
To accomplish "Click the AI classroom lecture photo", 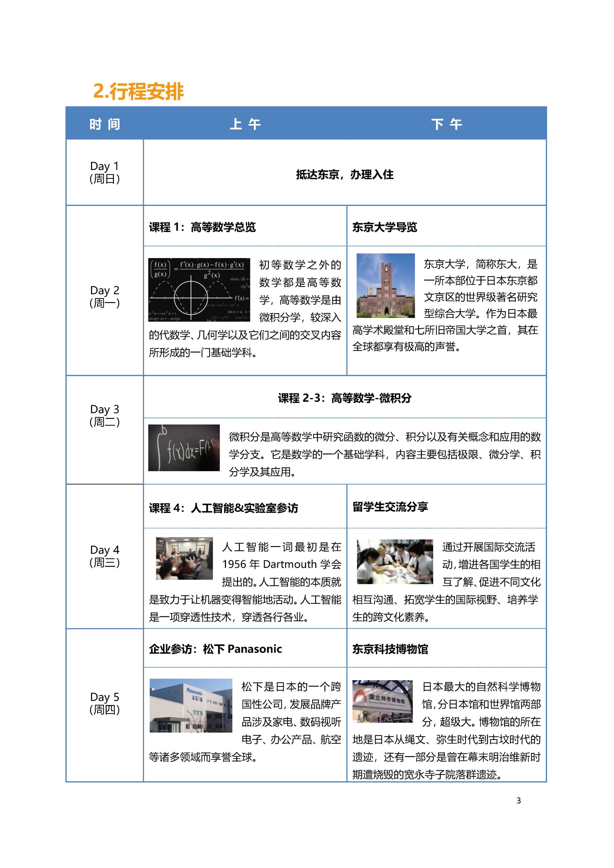I will [x=184, y=558].
